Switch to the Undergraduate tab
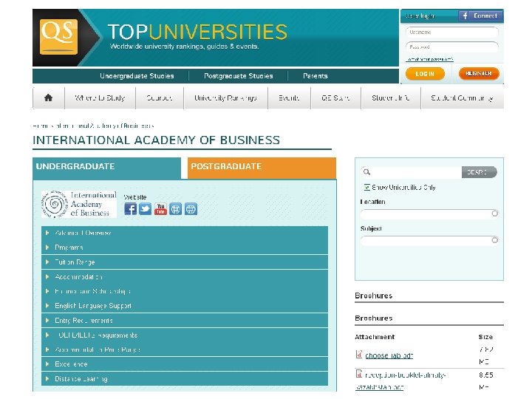This screenshot has height=399, width=532. (x=107, y=168)
